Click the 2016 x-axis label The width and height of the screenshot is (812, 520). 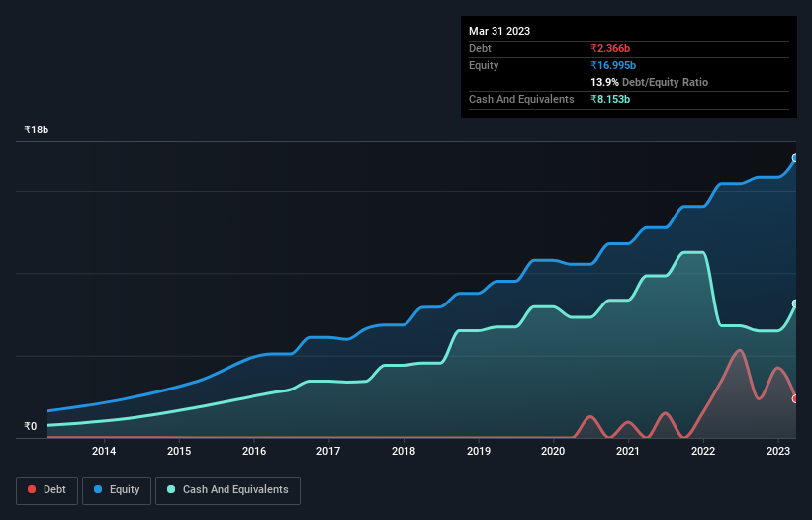(254, 451)
